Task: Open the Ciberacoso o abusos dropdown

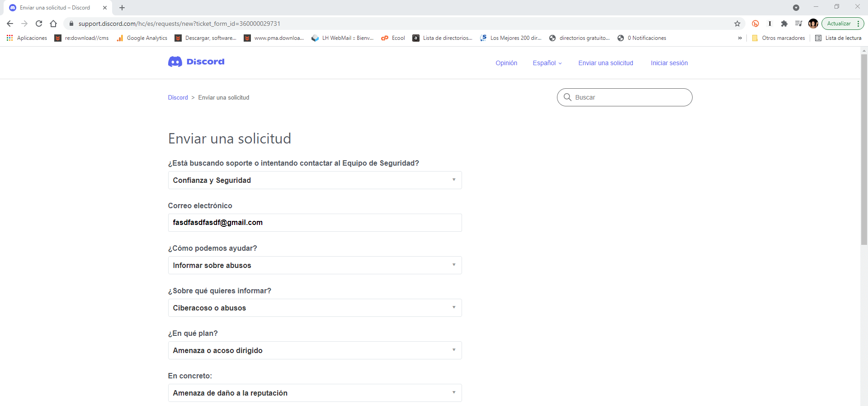Action: 315,308
